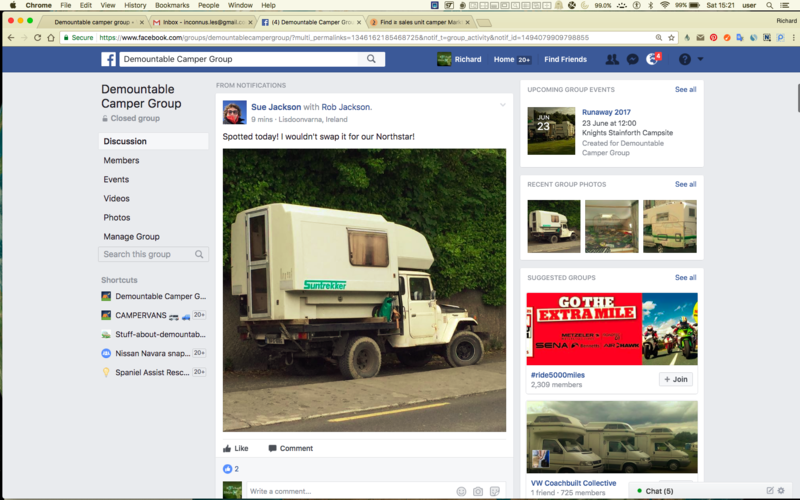Click the emoji icon in comment box
Viewport: 800px width, 500px height.
tap(461, 491)
